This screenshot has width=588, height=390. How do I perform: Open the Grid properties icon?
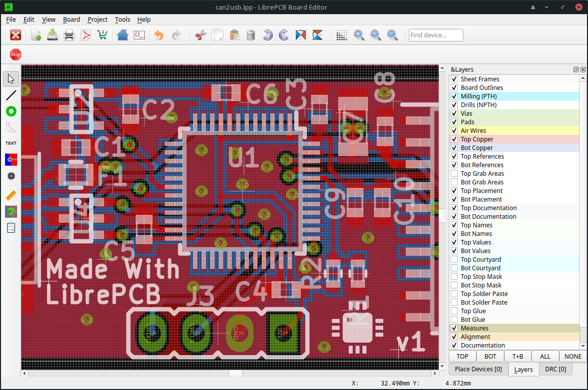click(342, 35)
